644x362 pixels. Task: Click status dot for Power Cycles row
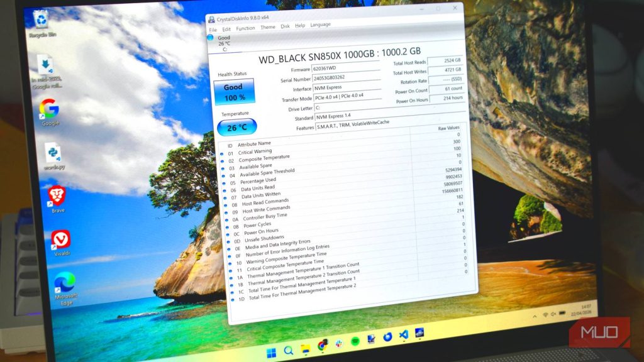(x=227, y=226)
